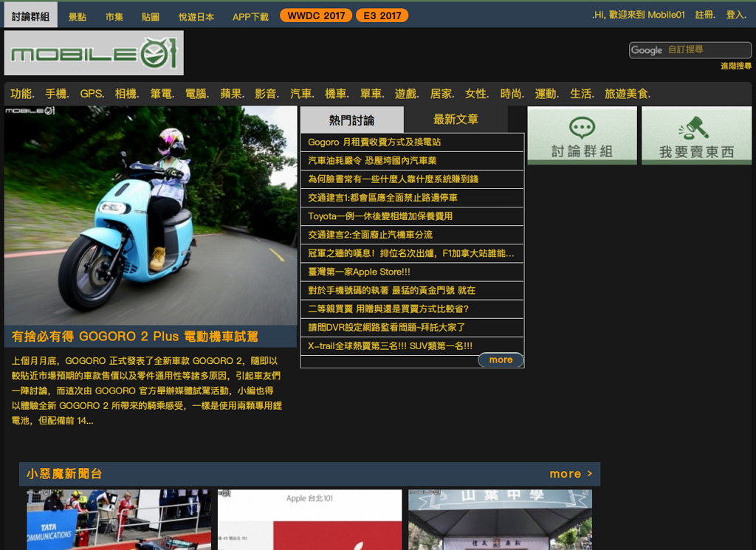Screen dimensions: 756x550
Task: Open the 貼圖 top menu item
Action: [151, 17]
